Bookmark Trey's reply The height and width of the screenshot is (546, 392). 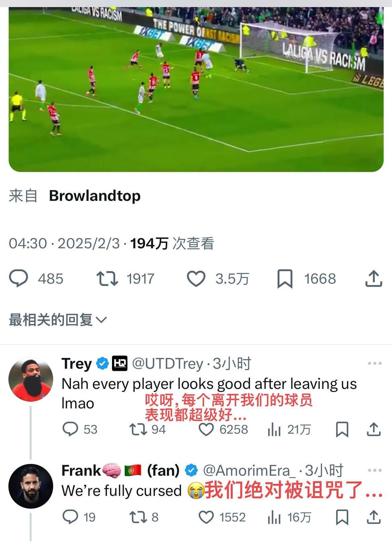tap(342, 430)
